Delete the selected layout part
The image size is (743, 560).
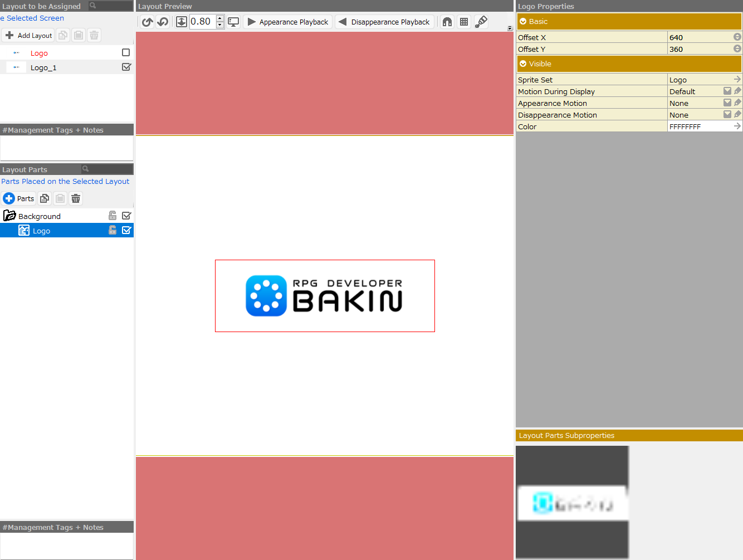(76, 198)
